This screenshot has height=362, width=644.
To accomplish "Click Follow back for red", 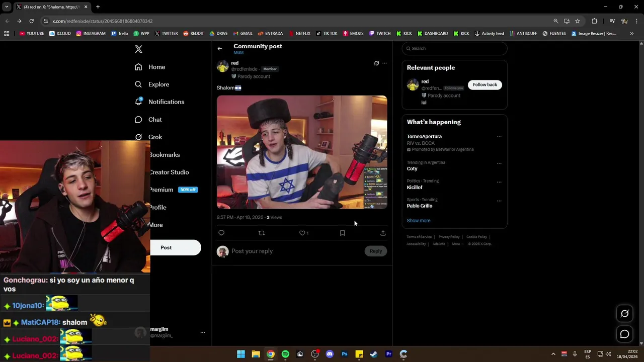I will (485, 84).
